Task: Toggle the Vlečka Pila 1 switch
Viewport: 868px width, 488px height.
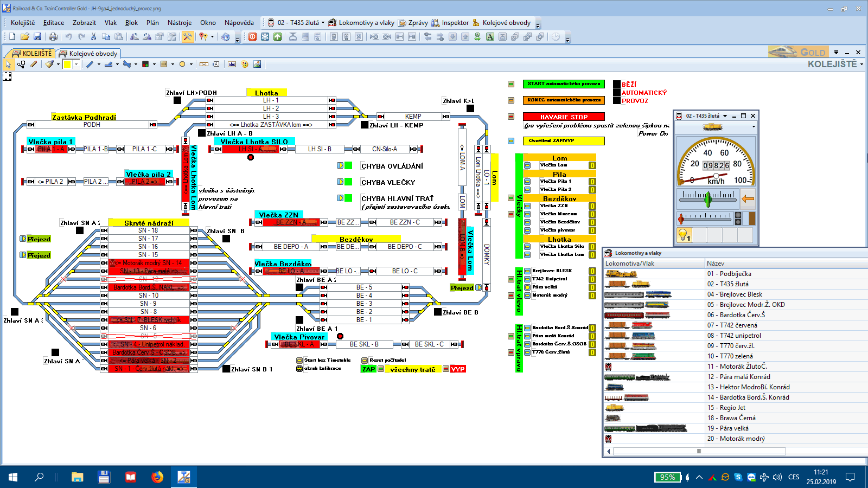Action: [527, 182]
